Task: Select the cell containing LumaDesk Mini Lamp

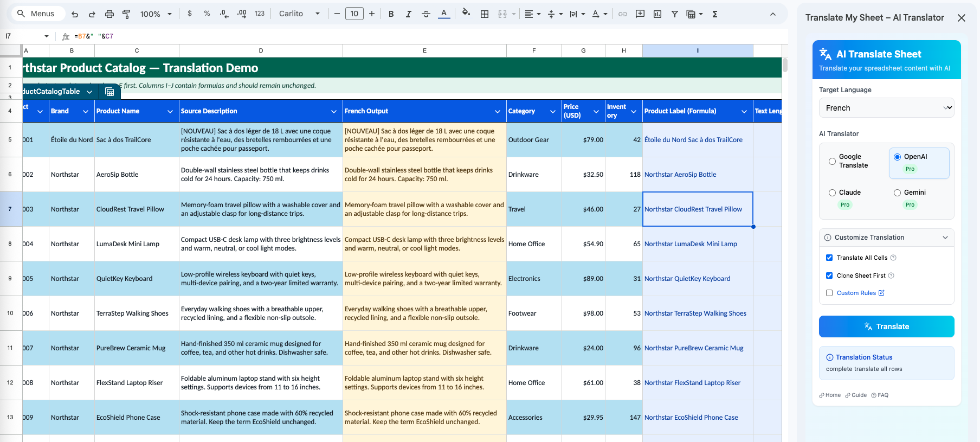Action: [137, 244]
